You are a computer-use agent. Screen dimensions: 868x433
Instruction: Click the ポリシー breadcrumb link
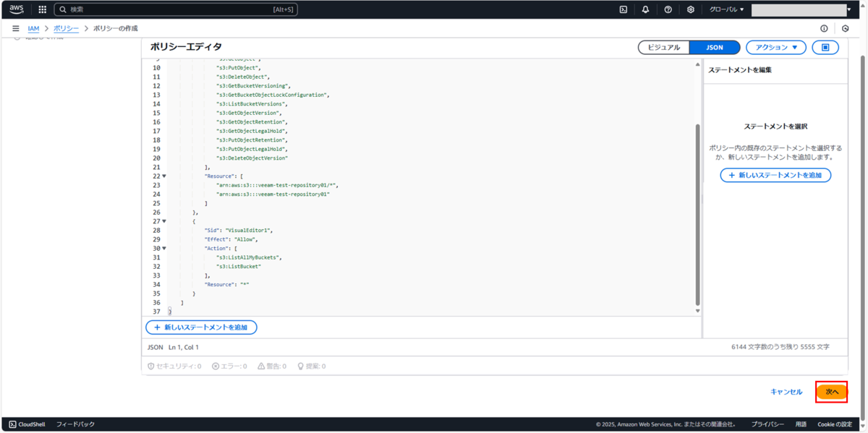click(x=67, y=28)
